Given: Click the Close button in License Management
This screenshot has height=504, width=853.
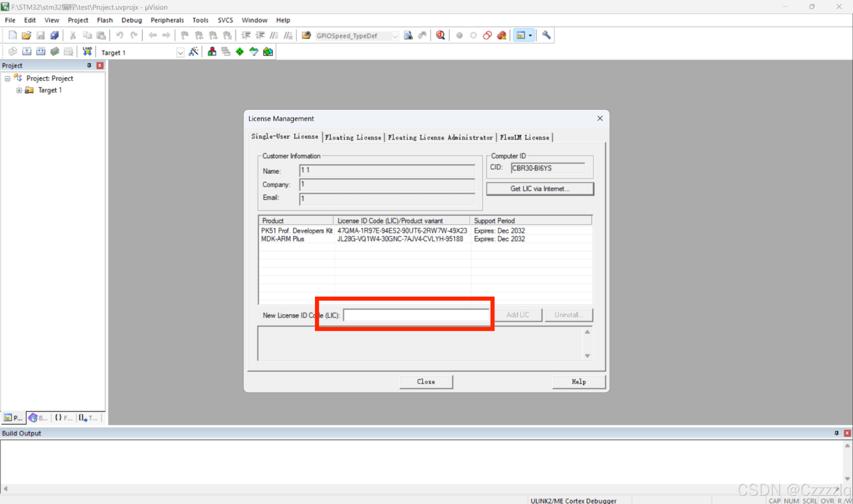Looking at the screenshot, I should tap(425, 382).
